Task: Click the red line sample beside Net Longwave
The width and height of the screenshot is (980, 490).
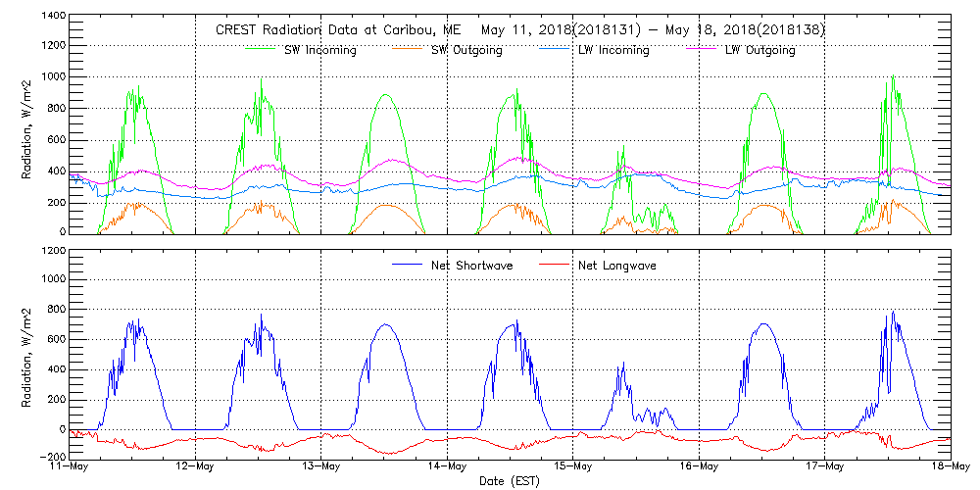Action: click(x=556, y=265)
